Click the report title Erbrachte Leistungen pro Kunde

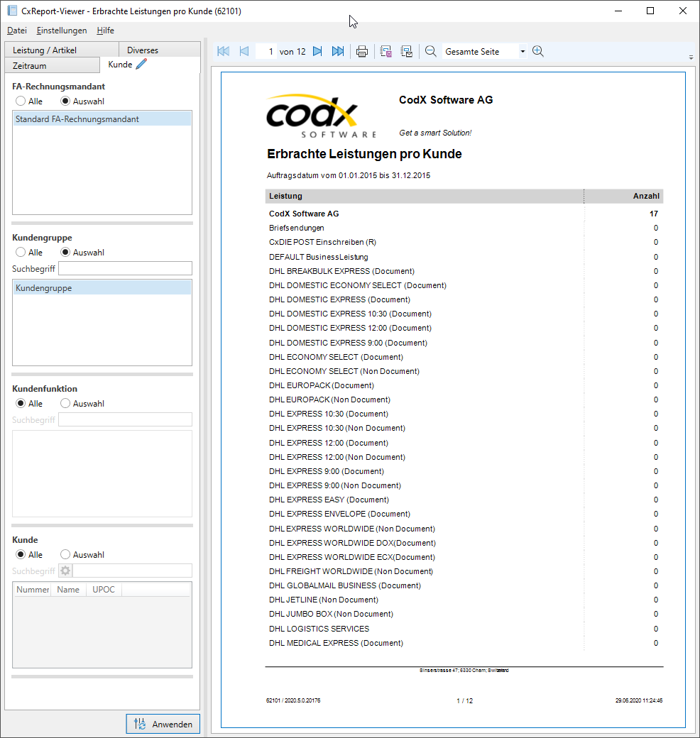point(364,154)
